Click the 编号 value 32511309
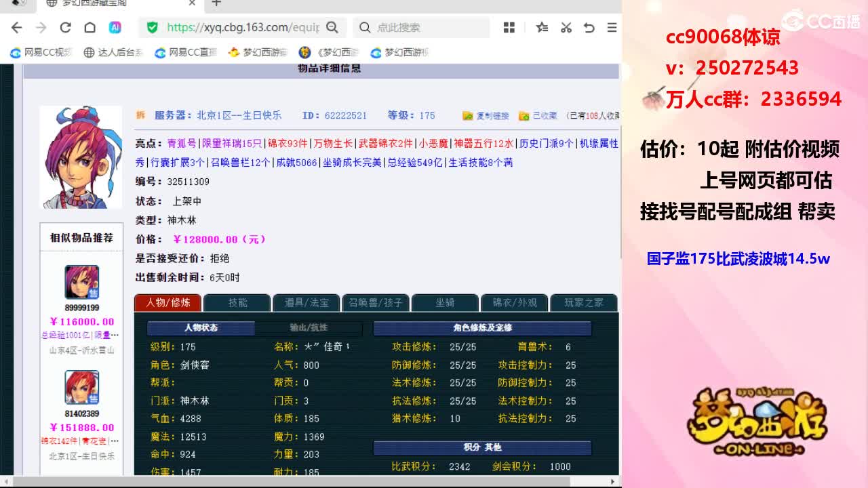The image size is (868, 488). (189, 182)
